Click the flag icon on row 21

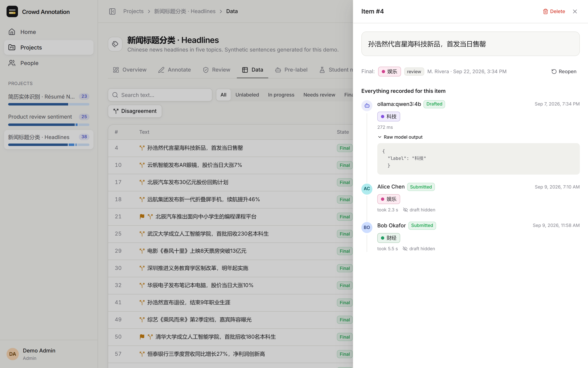coord(142,217)
